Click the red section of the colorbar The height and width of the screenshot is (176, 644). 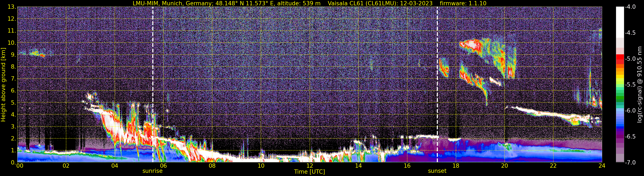click(x=620, y=59)
